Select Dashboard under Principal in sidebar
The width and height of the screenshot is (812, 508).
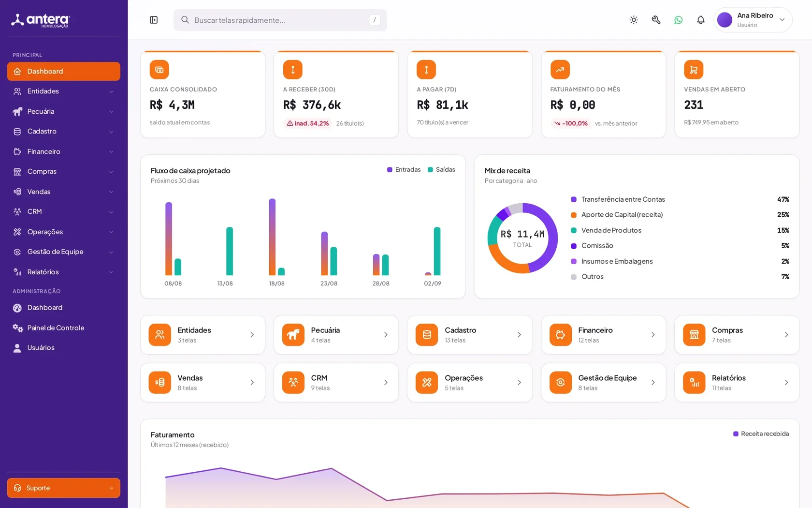tap(64, 71)
